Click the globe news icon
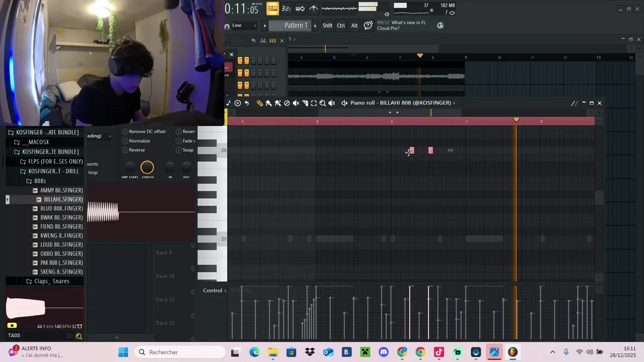The width and height of the screenshot is (644, 362). pos(440,25)
